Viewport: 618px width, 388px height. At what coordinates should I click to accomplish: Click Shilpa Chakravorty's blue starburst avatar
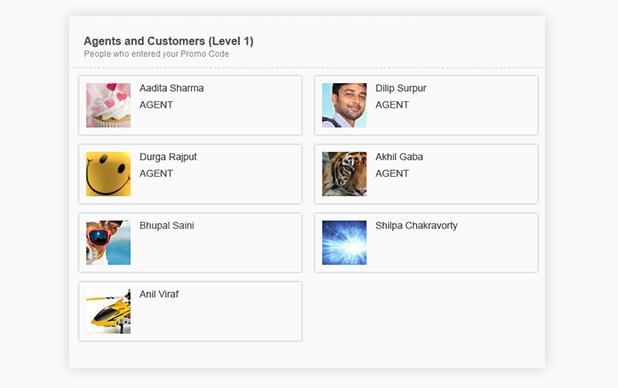coord(344,242)
